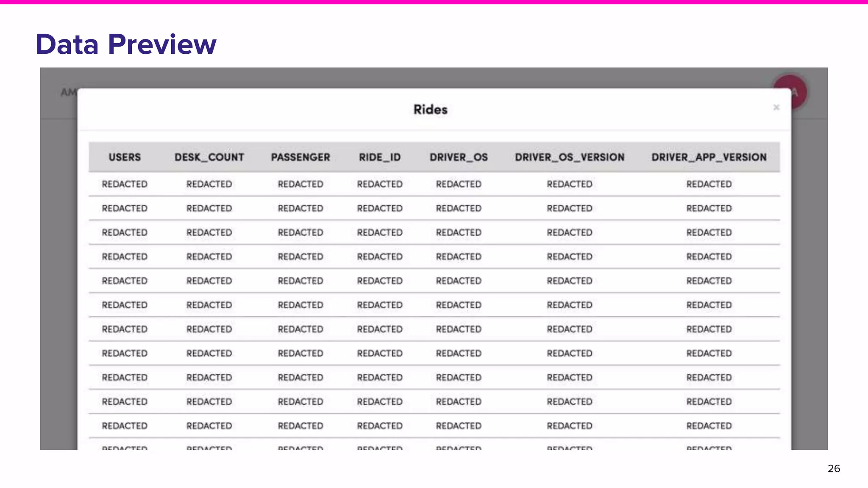Screen dimensions: 868x488
Task: Click the DRIVER_APP_VERSION column header
Action: (x=709, y=157)
